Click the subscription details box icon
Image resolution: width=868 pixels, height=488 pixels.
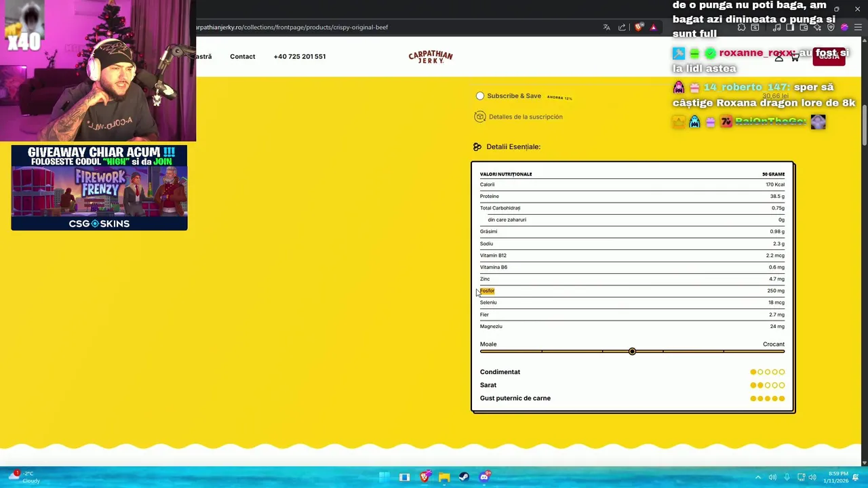point(480,117)
